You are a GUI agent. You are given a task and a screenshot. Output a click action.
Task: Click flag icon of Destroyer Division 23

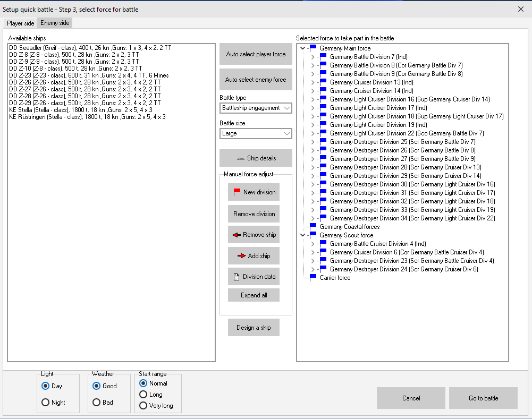[323, 260]
